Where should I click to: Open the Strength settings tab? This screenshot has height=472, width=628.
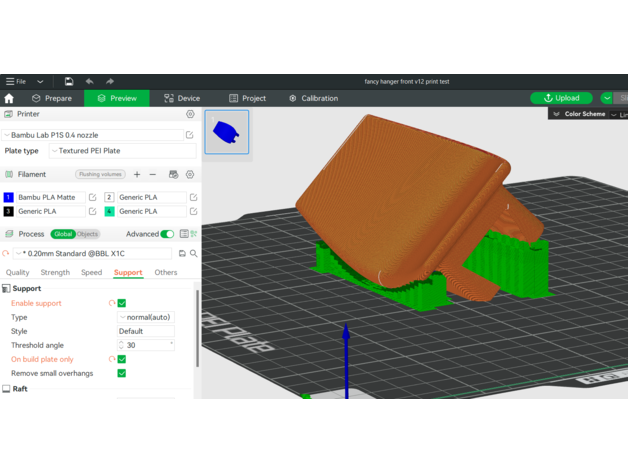coord(55,272)
